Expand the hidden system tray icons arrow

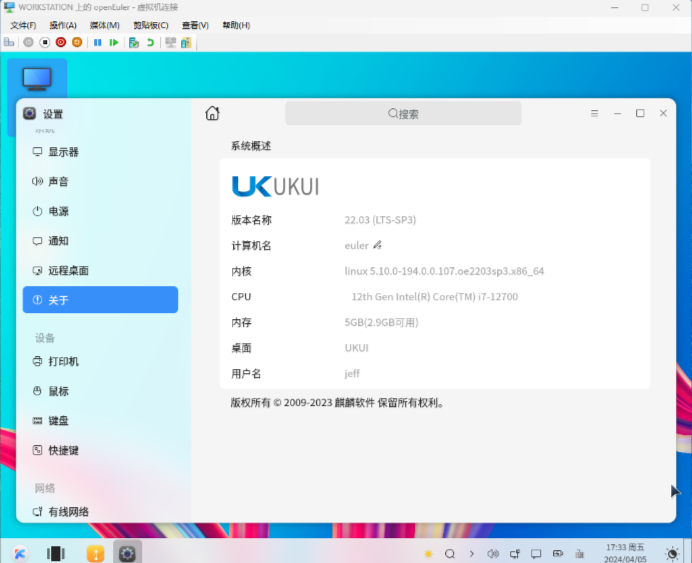[472, 553]
